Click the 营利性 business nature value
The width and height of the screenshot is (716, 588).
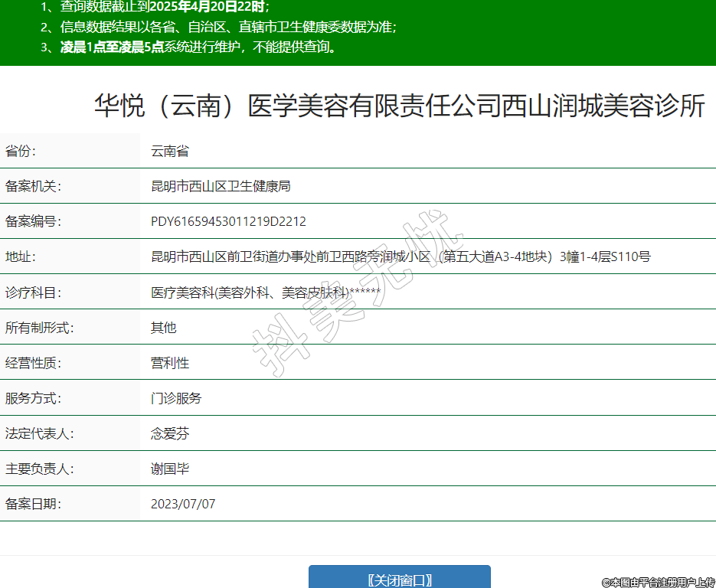tap(170, 363)
